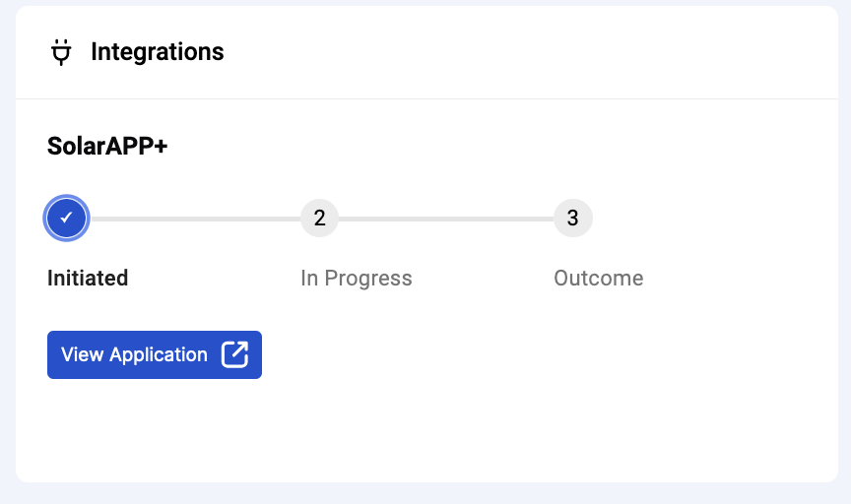Click the divider line under Integrations header
The height and width of the screenshot is (504, 851).
pyautogui.click(x=427, y=98)
